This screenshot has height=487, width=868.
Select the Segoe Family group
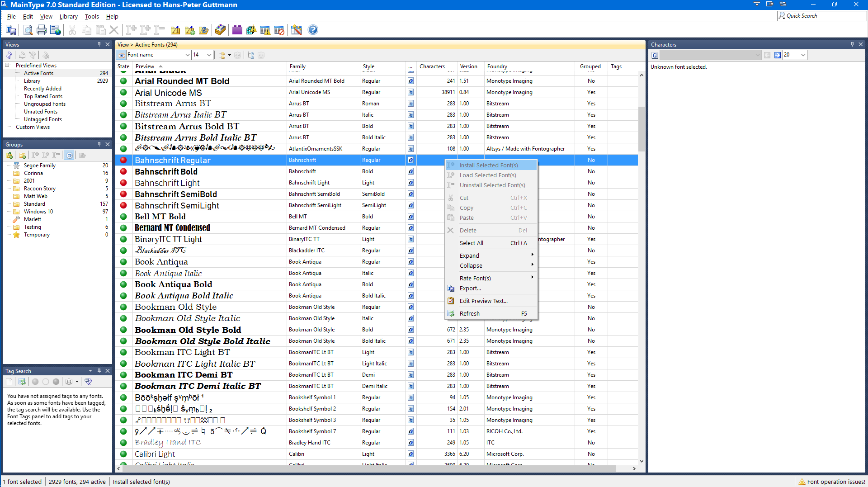40,165
